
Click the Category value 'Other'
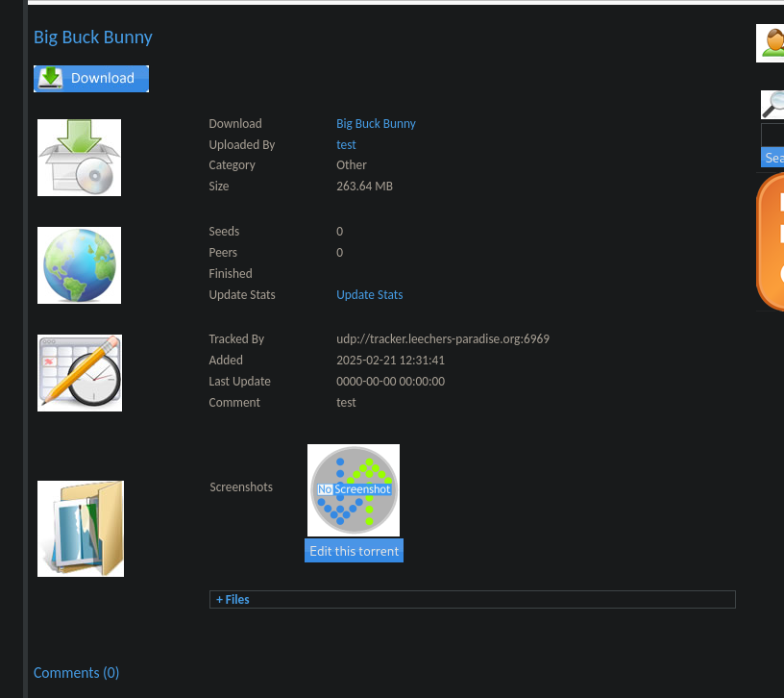click(352, 165)
